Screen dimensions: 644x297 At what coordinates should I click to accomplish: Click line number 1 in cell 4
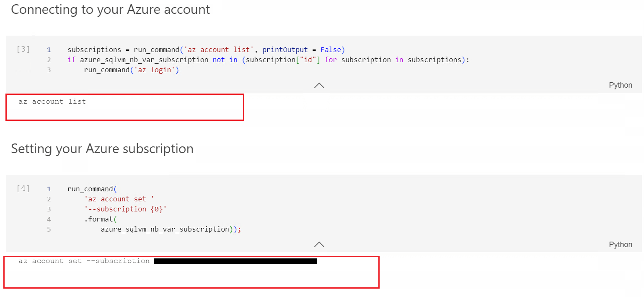pyautogui.click(x=49, y=189)
